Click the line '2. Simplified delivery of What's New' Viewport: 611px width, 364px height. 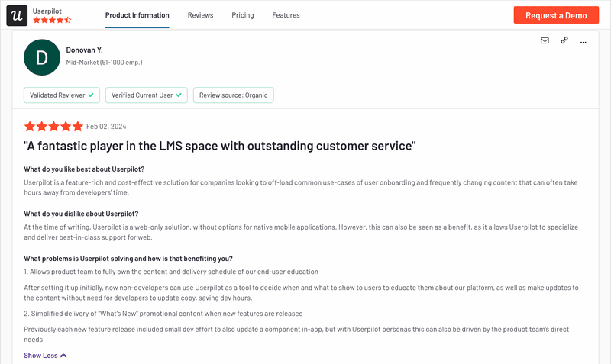click(x=163, y=314)
